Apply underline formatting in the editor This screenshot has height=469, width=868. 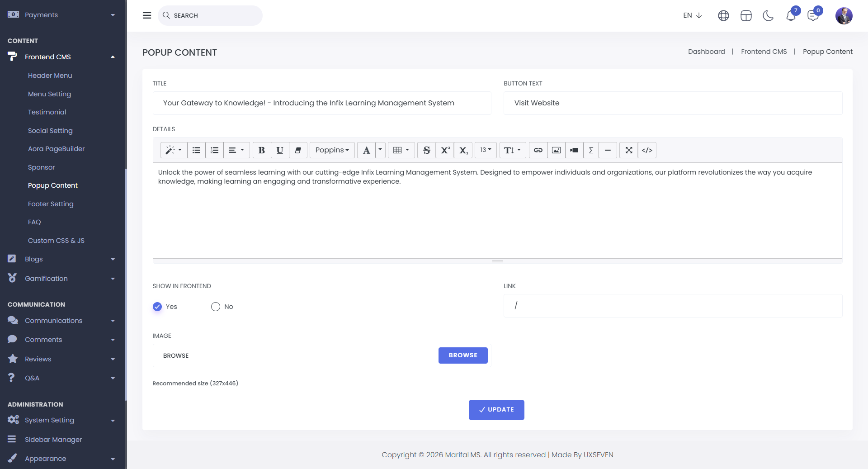tap(280, 150)
